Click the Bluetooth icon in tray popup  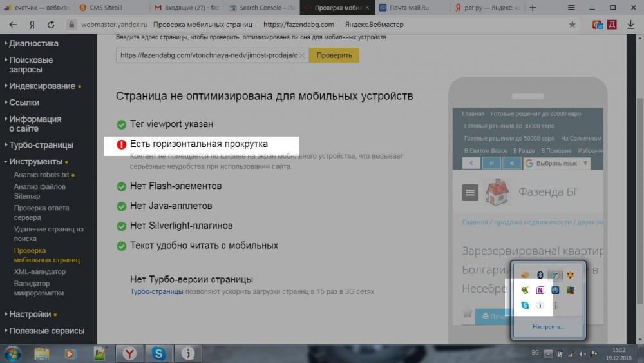[x=540, y=275]
